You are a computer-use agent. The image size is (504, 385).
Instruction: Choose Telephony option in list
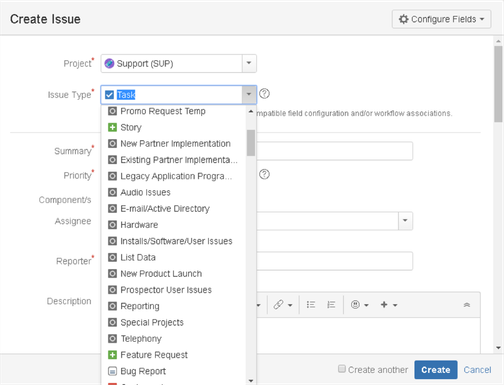(x=173, y=339)
